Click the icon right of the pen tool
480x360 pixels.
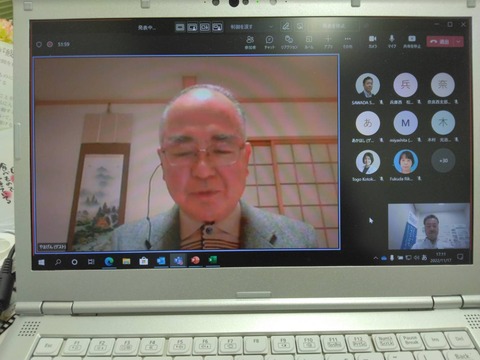pos(300,26)
